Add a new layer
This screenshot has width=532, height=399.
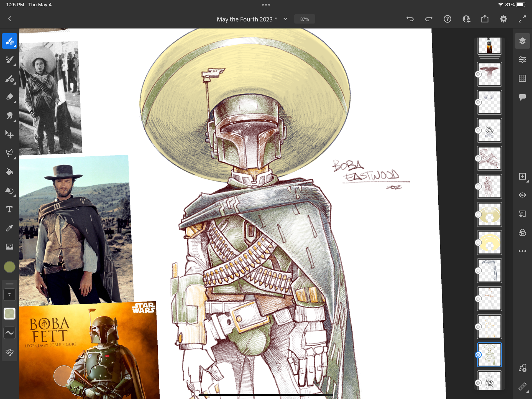pyautogui.click(x=523, y=176)
